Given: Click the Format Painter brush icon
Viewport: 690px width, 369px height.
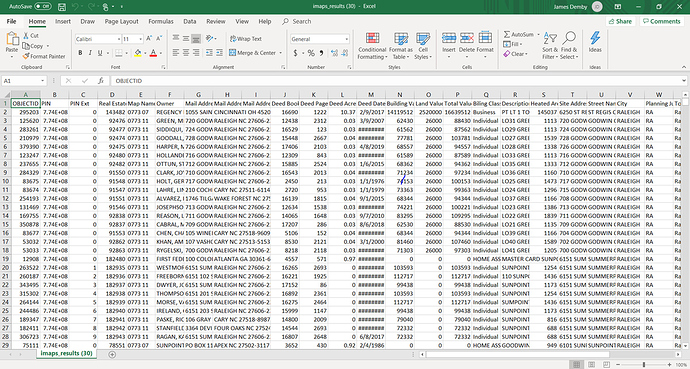Looking at the screenshot, I should [x=26, y=56].
